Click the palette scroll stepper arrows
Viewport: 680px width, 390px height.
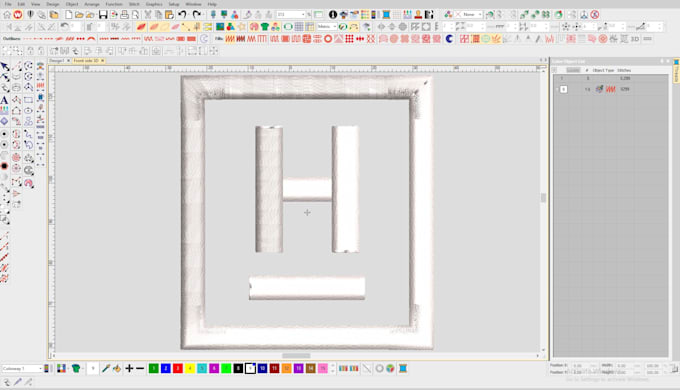click(x=333, y=368)
